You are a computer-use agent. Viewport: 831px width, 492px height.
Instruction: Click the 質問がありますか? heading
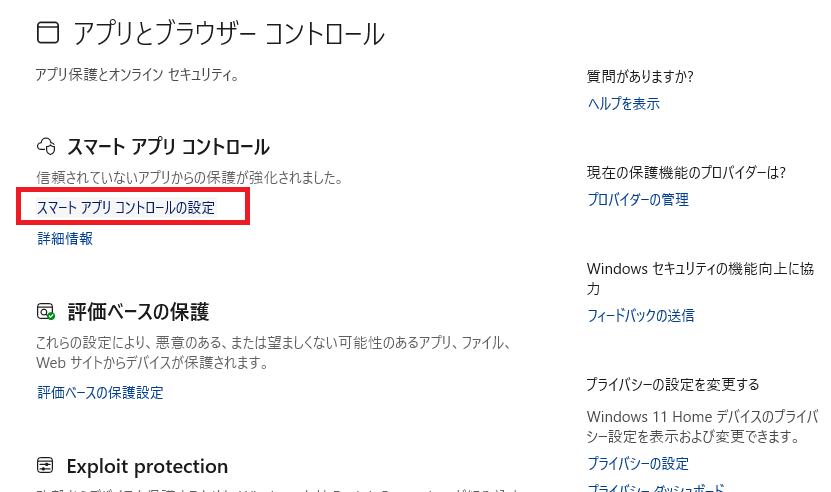coord(640,76)
